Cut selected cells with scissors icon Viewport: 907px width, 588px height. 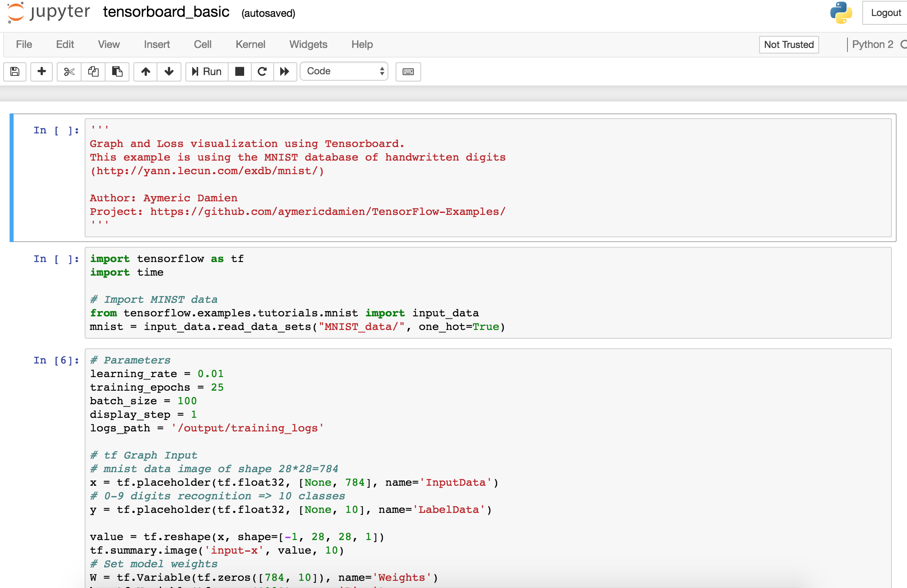tap(69, 72)
